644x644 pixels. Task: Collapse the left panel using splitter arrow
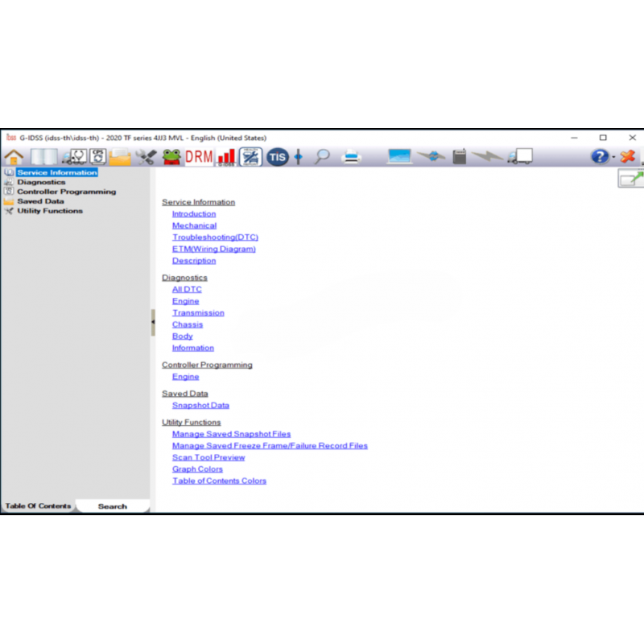click(153, 322)
